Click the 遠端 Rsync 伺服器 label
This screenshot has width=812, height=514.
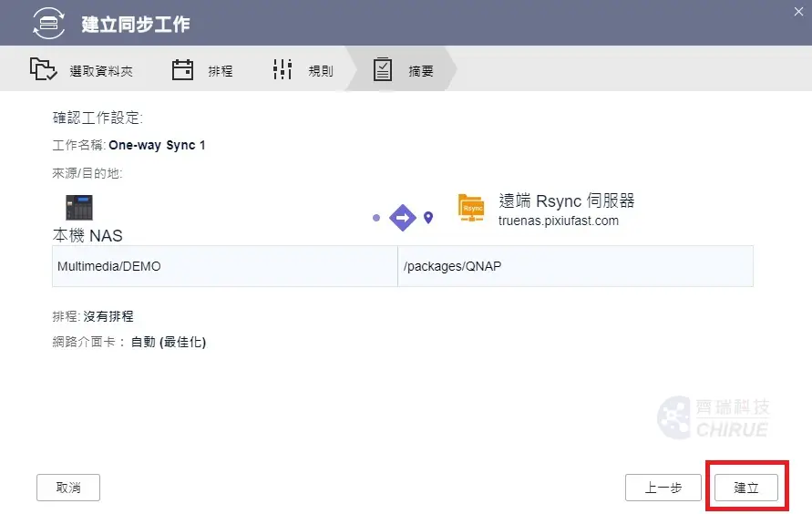point(567,200)
